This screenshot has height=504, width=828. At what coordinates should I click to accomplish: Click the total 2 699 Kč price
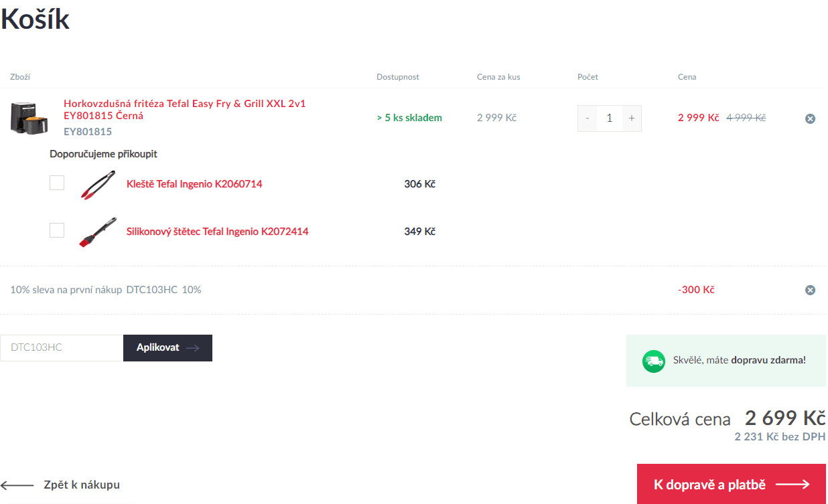(x=784, y=418)
